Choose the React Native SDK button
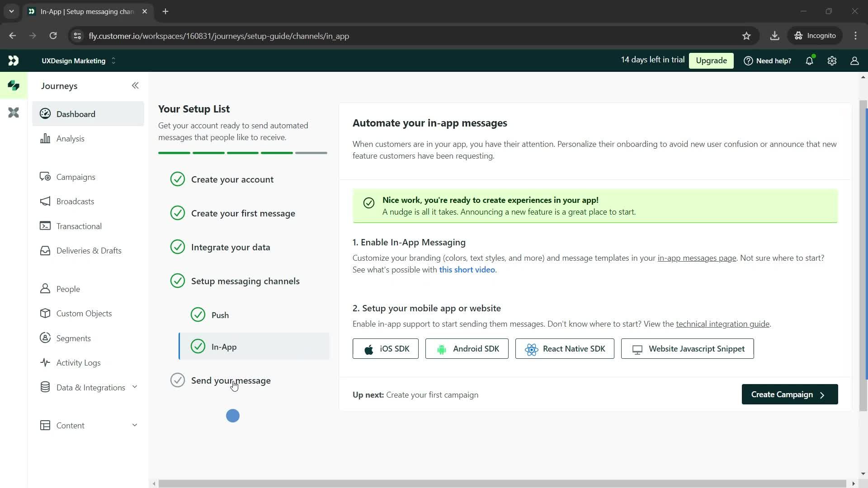The image size is (868, 488). pyautogui.click(x=565, y=349)
